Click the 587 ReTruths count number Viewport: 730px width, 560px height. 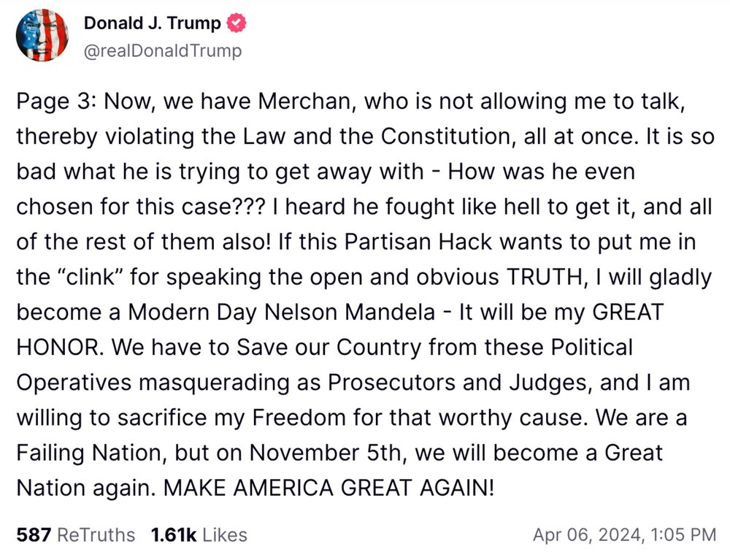[x=32, y=534]
